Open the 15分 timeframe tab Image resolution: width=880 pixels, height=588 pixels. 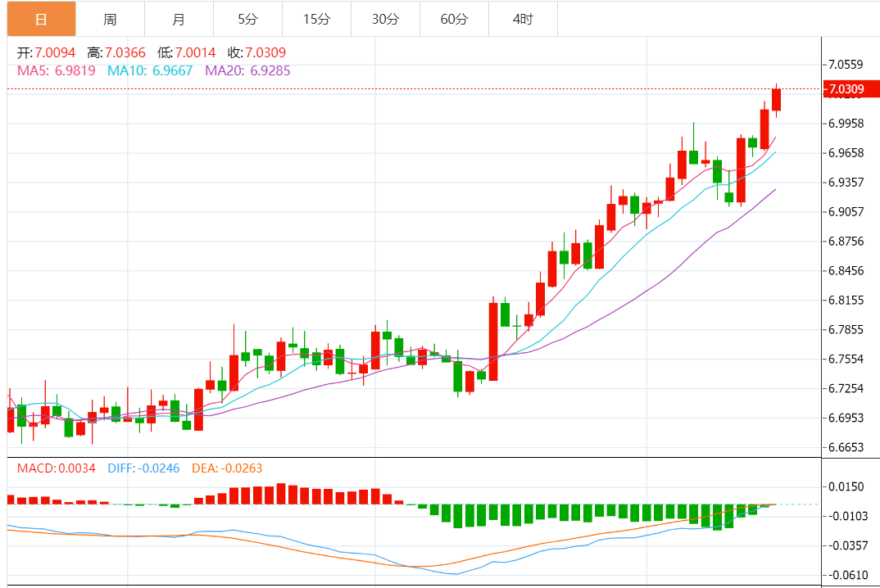[x=316, y=19]
